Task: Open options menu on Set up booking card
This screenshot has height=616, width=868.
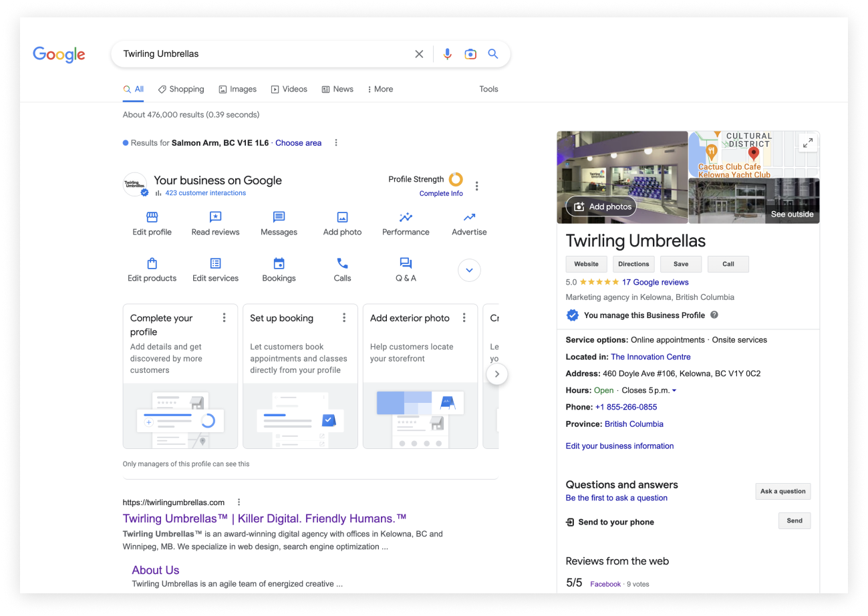Action: (344, 318)
